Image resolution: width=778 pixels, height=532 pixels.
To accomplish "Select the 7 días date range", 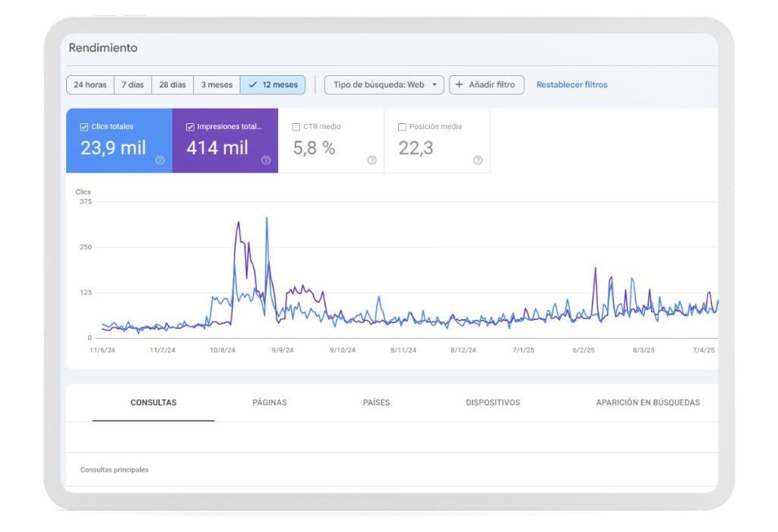I will click(x=132, y=85).
